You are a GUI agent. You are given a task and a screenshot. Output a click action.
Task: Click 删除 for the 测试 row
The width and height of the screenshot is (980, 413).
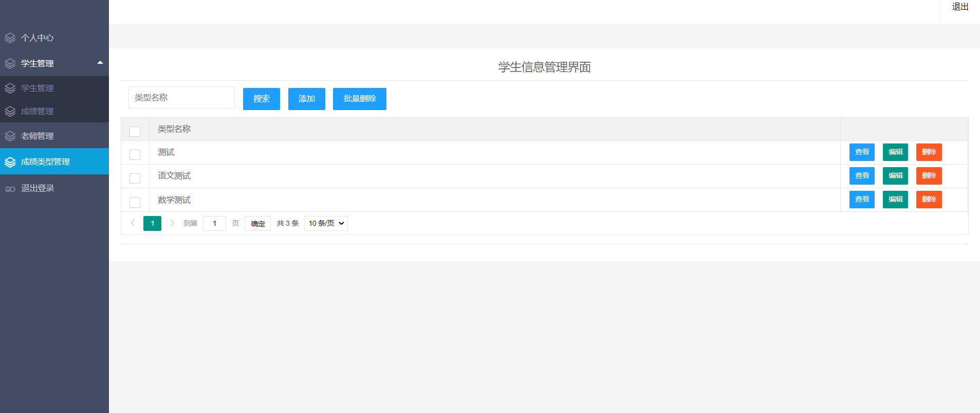[929, 152]
